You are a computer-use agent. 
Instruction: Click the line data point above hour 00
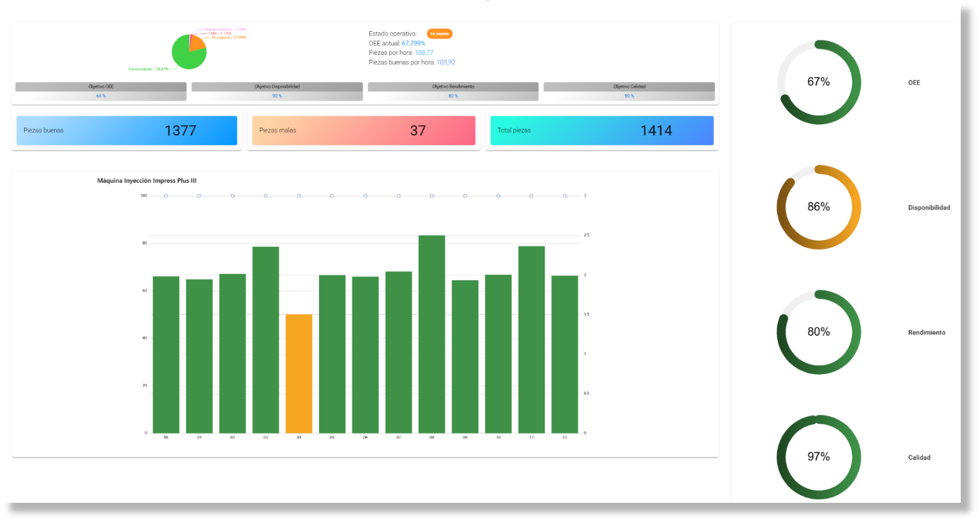(x=166, y=196)
